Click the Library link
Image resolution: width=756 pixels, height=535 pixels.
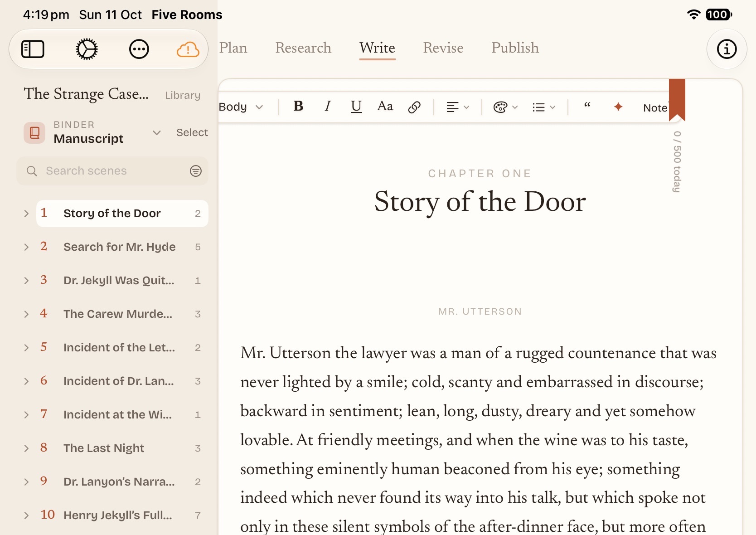pos(183,95)
